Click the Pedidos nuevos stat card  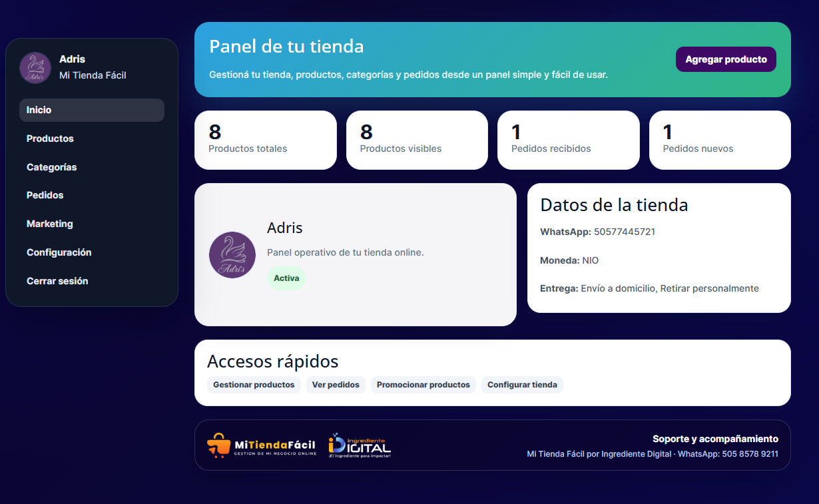coord(720,140)
